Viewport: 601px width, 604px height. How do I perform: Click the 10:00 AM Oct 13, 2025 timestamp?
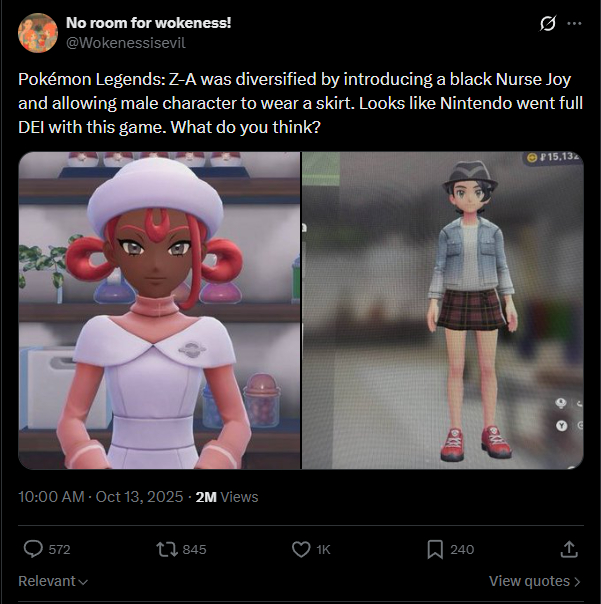click(x=101, y=497)
